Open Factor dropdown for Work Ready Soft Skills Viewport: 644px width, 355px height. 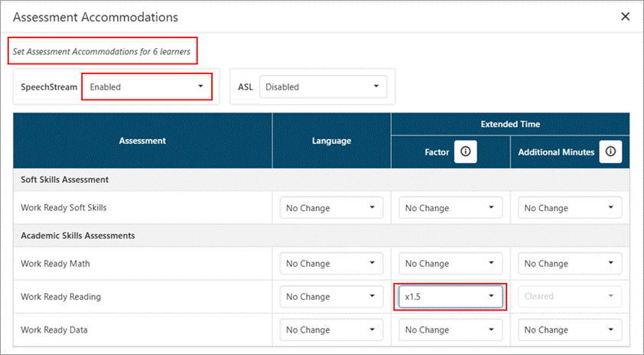(x=450, y=208)
